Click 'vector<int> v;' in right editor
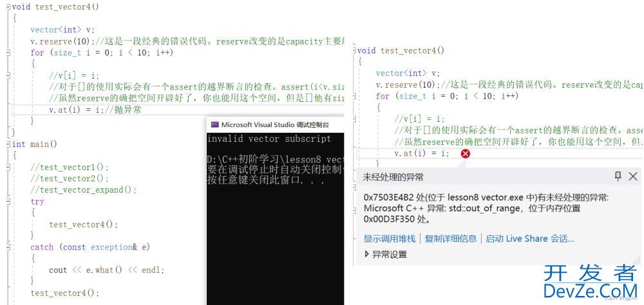 [408, 73]
